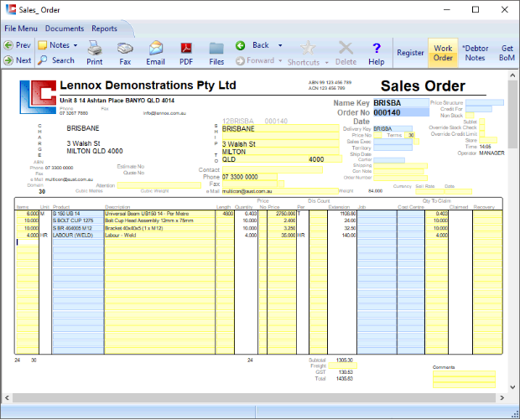Open the Shortcuts star icon
The image size is (520, 420).
click(x=308, y=49)
